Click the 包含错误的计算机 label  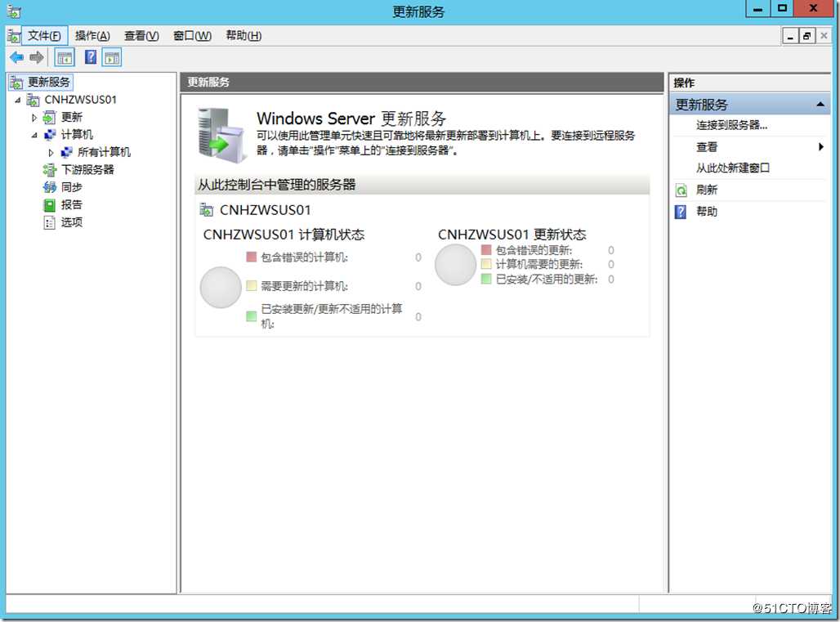304,257
